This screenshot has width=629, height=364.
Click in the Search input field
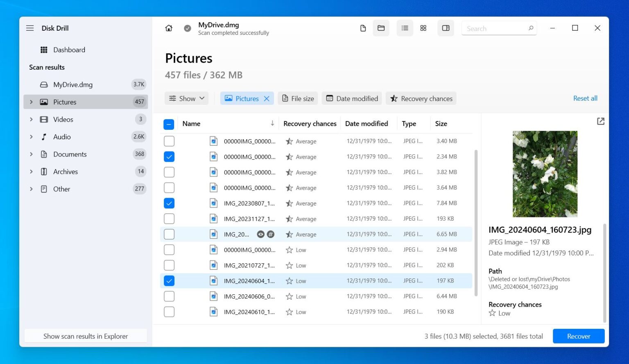[x=496, y=29]
